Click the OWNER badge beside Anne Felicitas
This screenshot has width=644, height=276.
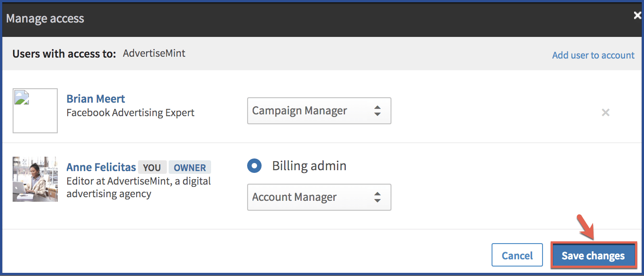[190, 167]
